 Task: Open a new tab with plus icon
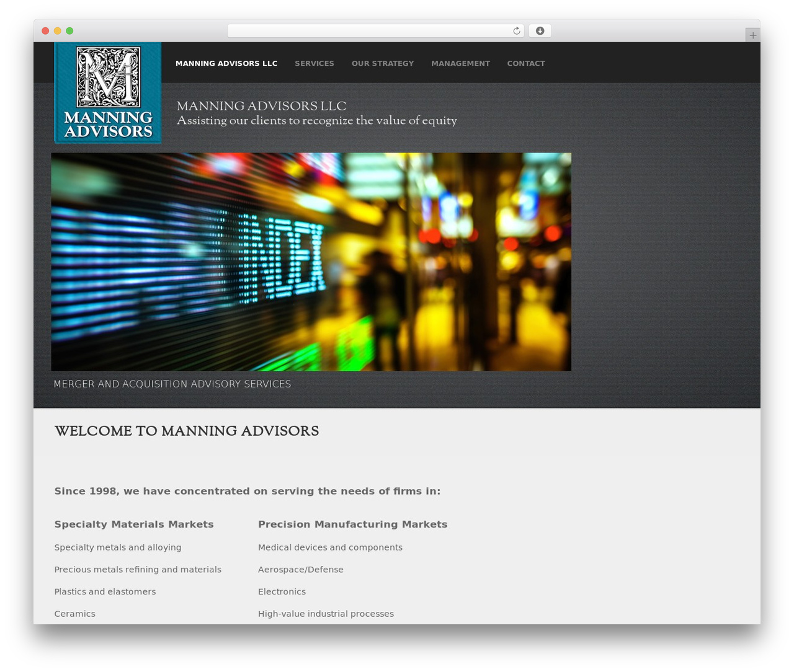click(752, 35)
